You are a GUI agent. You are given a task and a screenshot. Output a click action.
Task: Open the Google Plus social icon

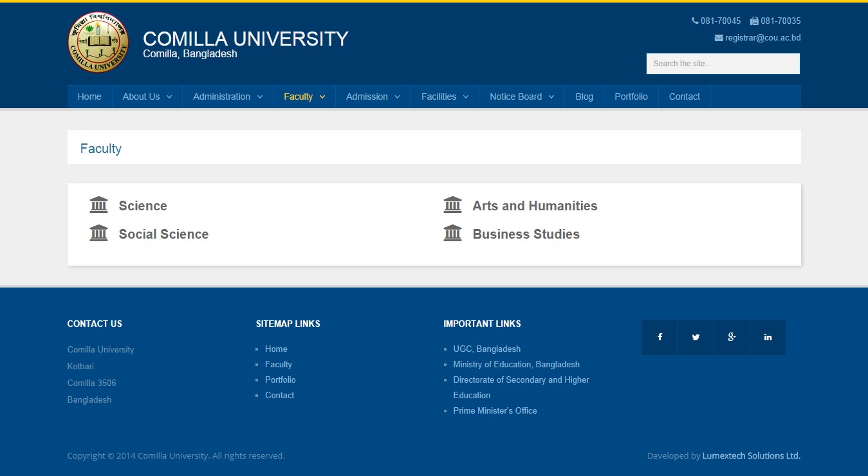732,337
